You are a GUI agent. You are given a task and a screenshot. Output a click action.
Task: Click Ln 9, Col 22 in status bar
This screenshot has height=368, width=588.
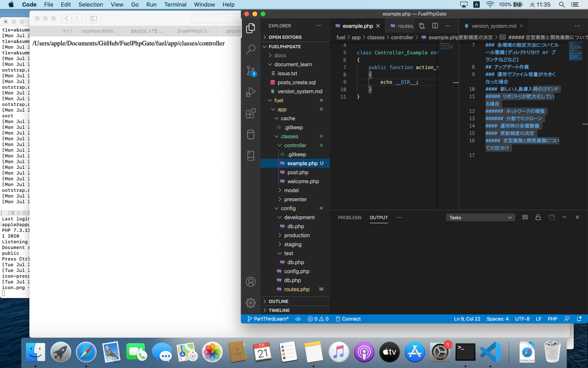(x=467, y=319)
